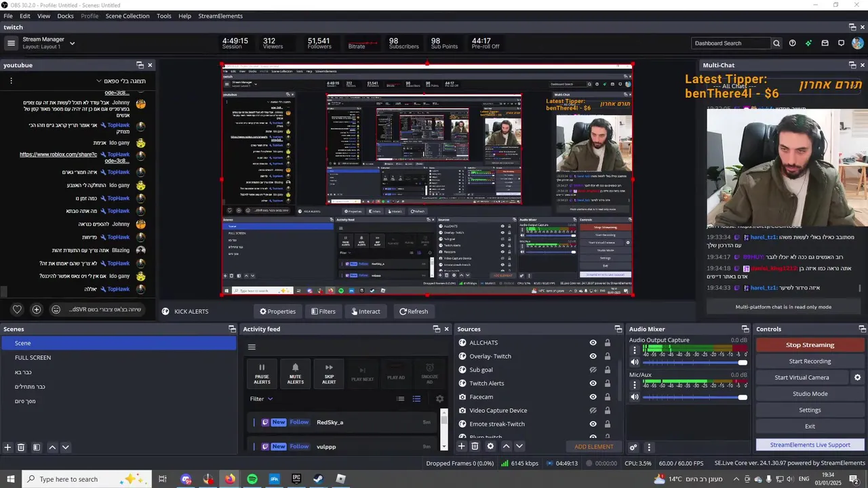
Task: Click the Studio Mode button
Action: [810, 394]
